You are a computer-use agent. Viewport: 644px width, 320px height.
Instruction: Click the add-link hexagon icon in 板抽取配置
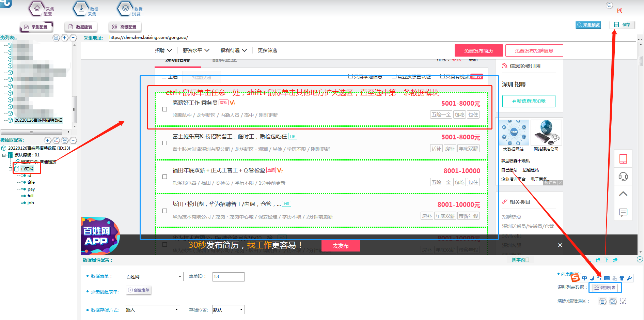tap(56, 140)
